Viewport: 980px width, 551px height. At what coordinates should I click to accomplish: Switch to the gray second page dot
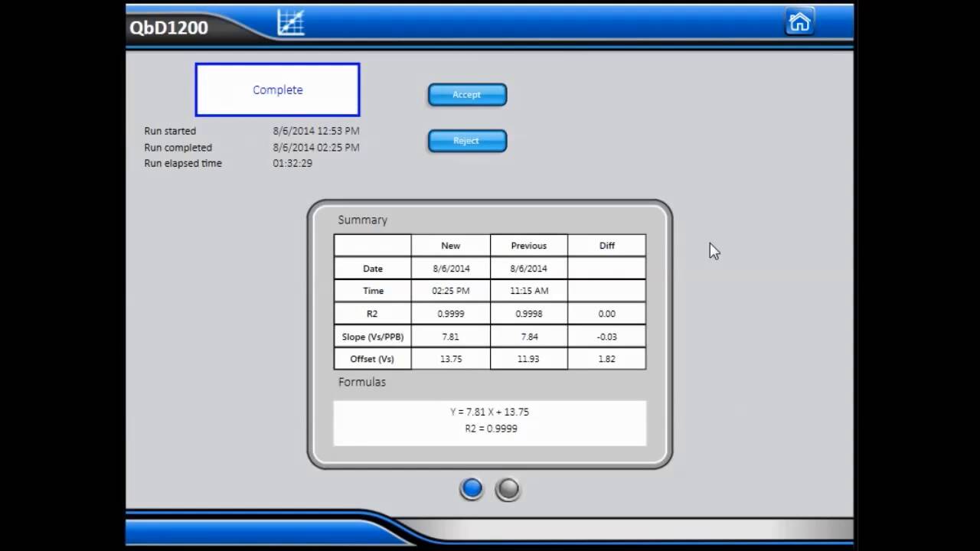pos(508,489)
